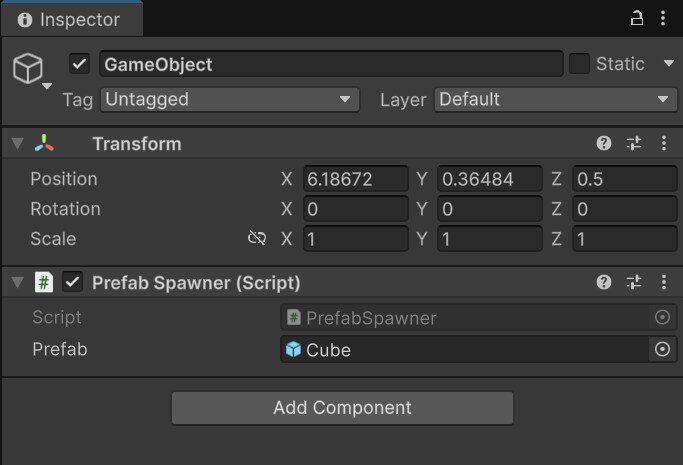This screenshot has height=465, width=683.
Task: Open Transform presets sliders icon
Action: [x=634, y=144]
